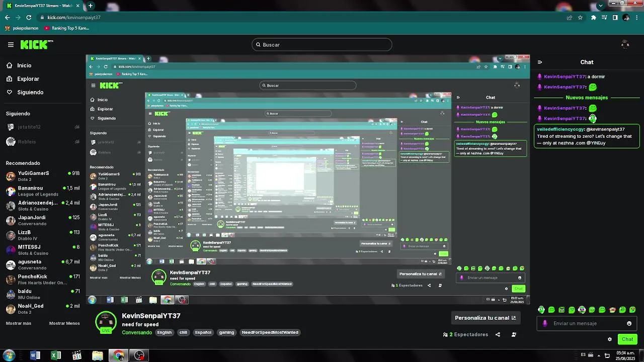This screenshot has height=362, width=644.
Task: Open YuGiGamerS recommended channel
Action: 43,176
